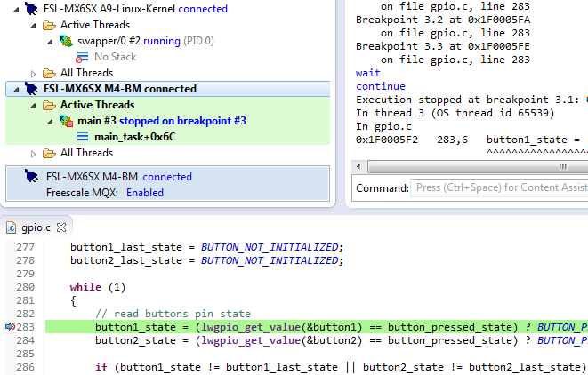Collapse the main #3 thread node

pyautogui.click(x=50, y=122)
